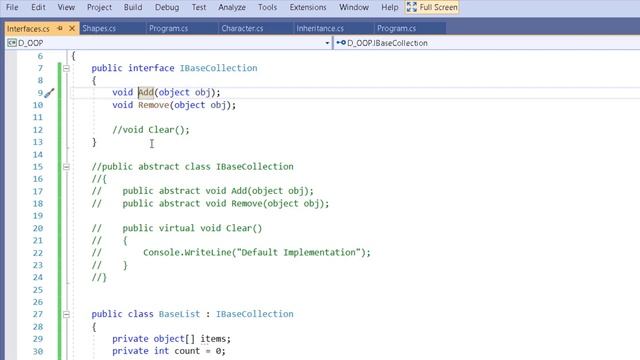Open the Extensions menu
Viewport: 640px width, 360px height.
tap(308, 7)
